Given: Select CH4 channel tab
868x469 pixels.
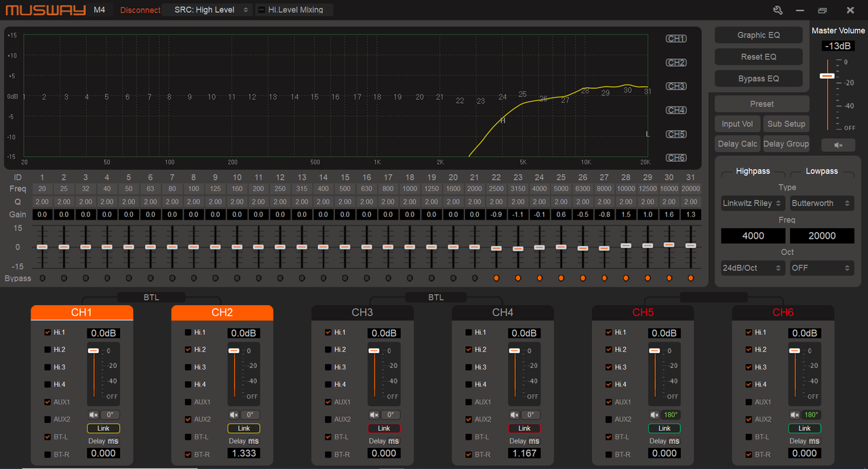Looking at the screenshot, I should pos(502,312).
